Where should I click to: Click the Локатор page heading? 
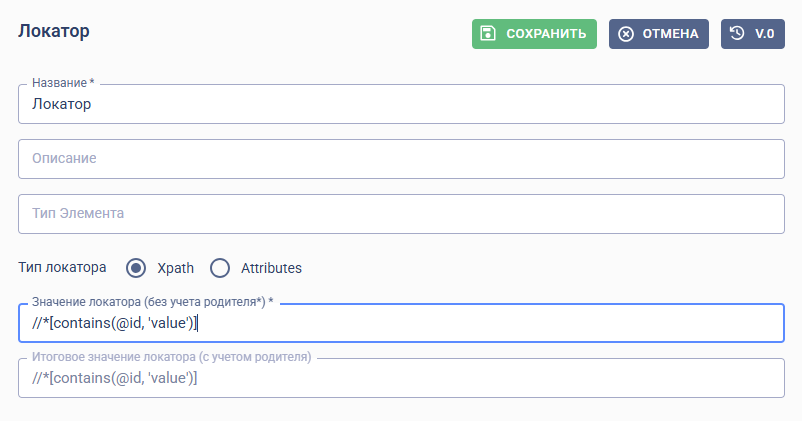tap(54, 31)
